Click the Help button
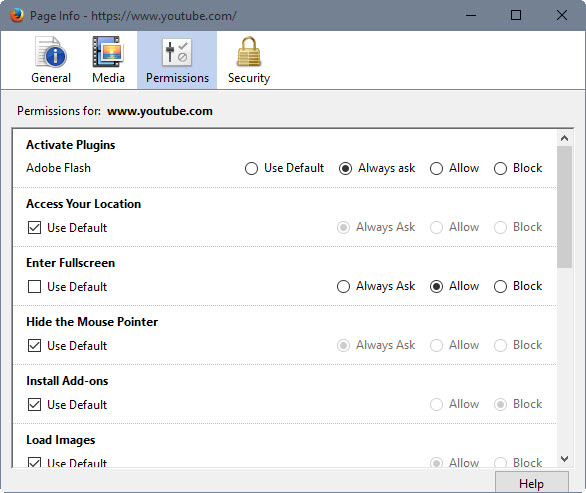 point(531,483)
